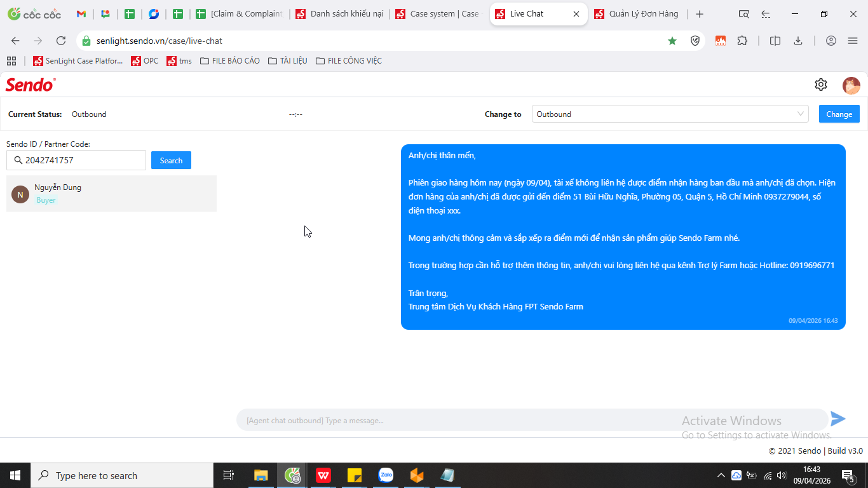Viewport: 868px width, 488px height.
Task: Bookmark star icon in address bar
Action: tap(672, 41)
